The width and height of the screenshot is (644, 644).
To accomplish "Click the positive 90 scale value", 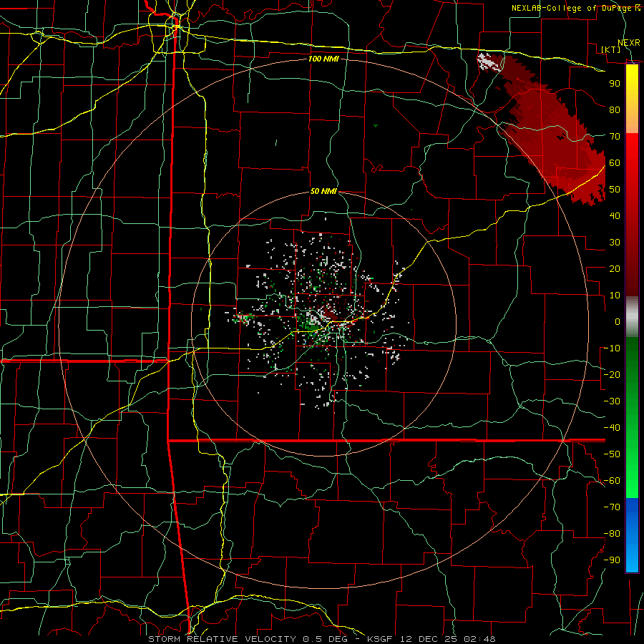I will coord(615,84).
